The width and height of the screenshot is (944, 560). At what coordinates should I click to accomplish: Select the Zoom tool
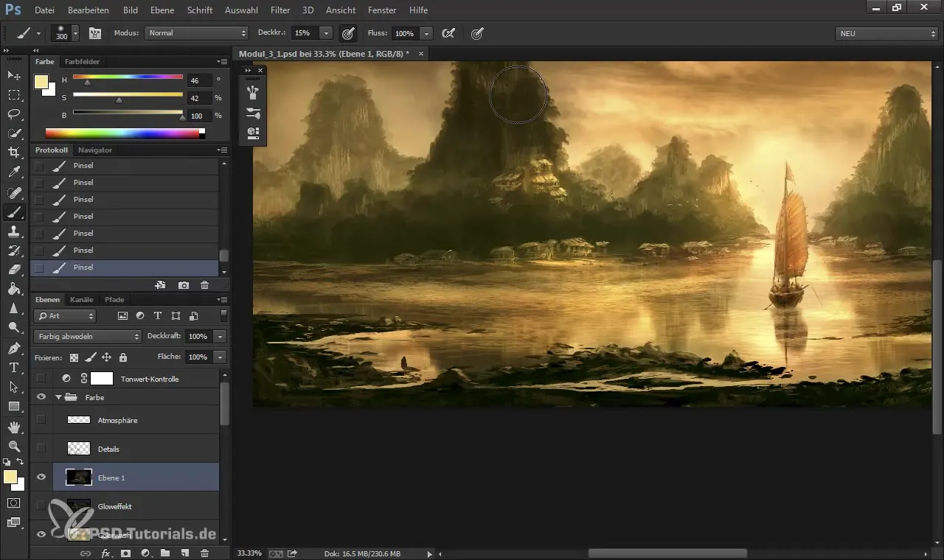[14, 447]
